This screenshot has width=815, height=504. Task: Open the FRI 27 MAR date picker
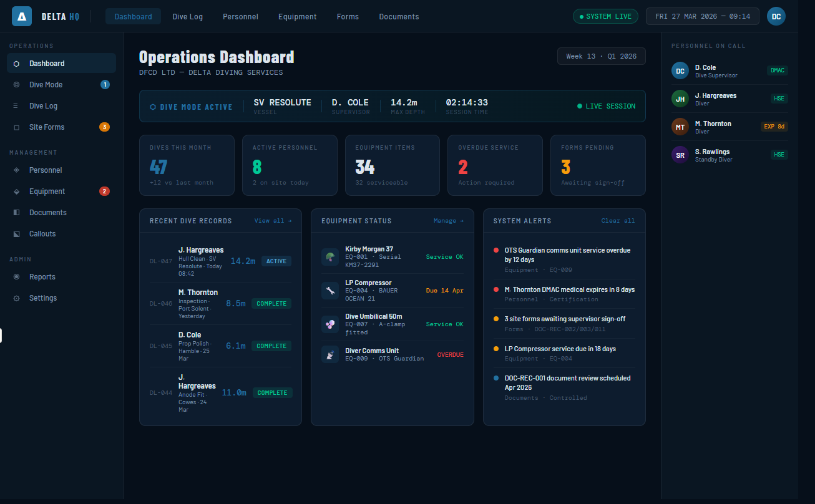point(702,16)
